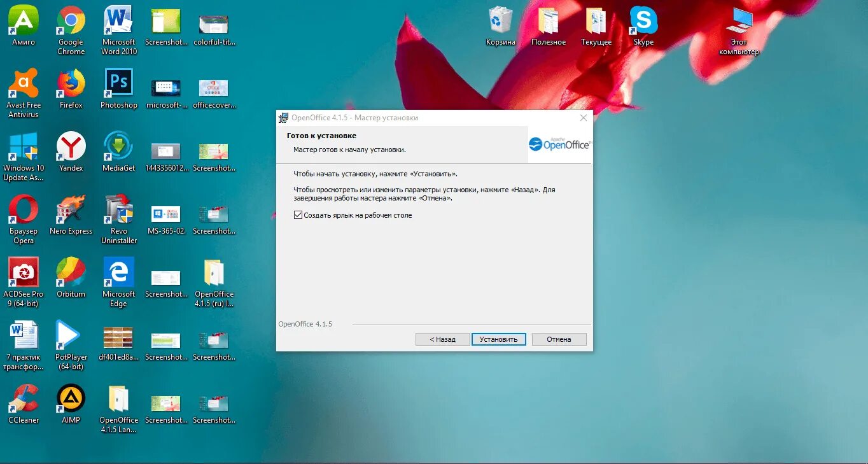Select the AIMP player icon
This screenshot has width=868, height=464.
click(71, 404)
